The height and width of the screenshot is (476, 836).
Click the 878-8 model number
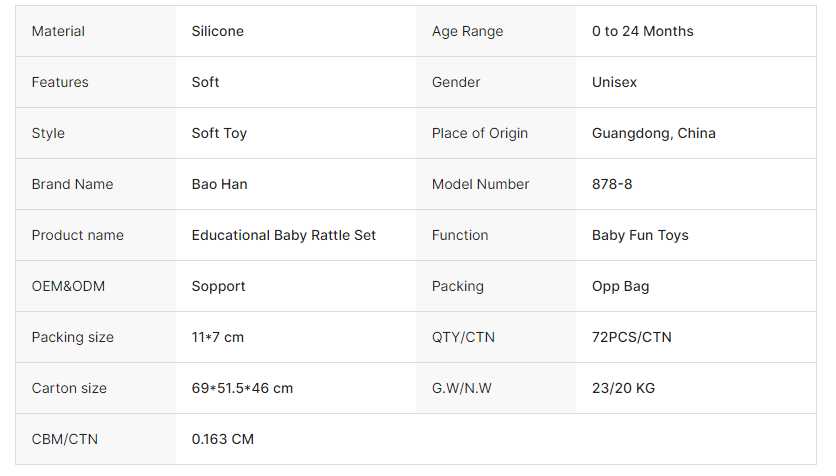(x=612, y=184)
